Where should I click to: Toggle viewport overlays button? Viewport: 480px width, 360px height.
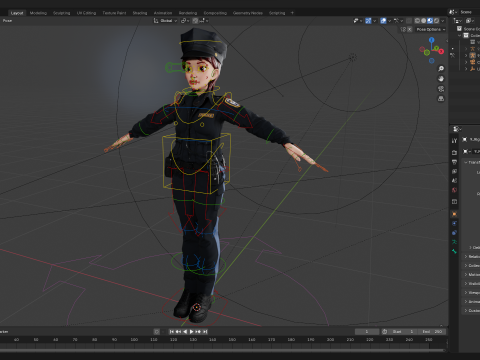(383, 21)
